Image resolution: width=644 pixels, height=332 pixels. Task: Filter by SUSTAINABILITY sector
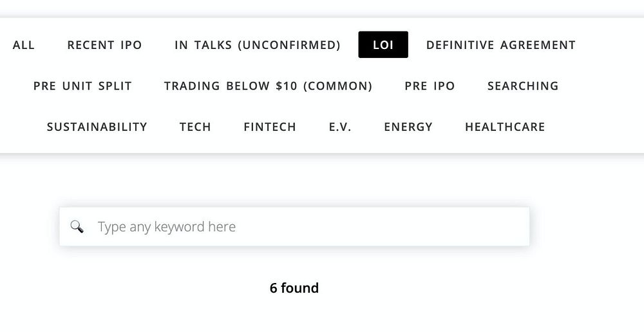coord(97,127)
